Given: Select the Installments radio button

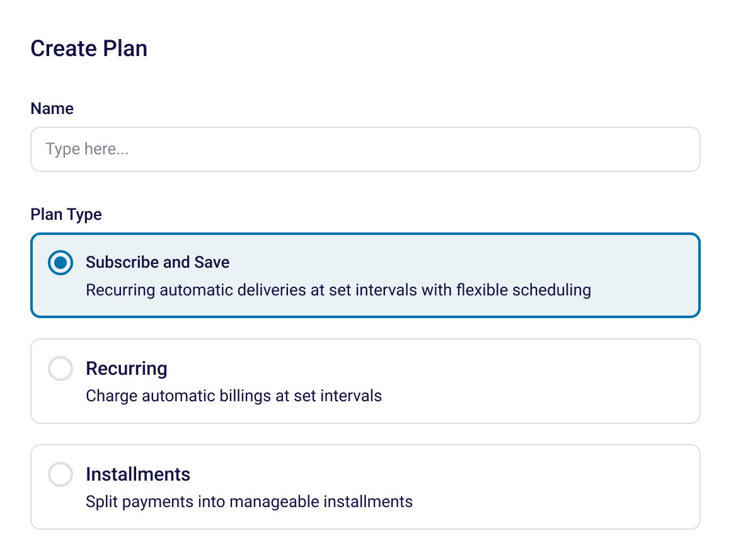Looking at the screenshot, I should click(x=60, y=475).
